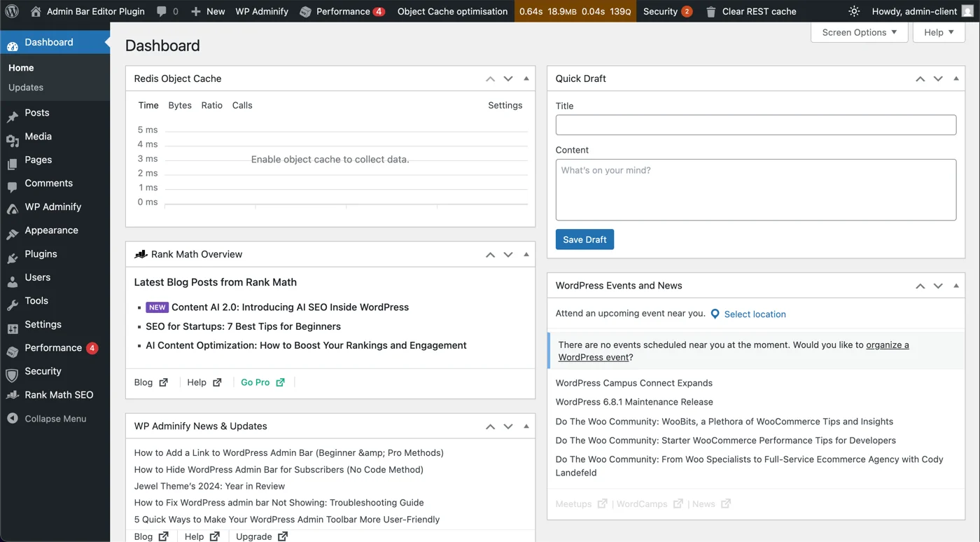
Task: Collapse the Quick Draft panel
Action: tap(956, 78)
